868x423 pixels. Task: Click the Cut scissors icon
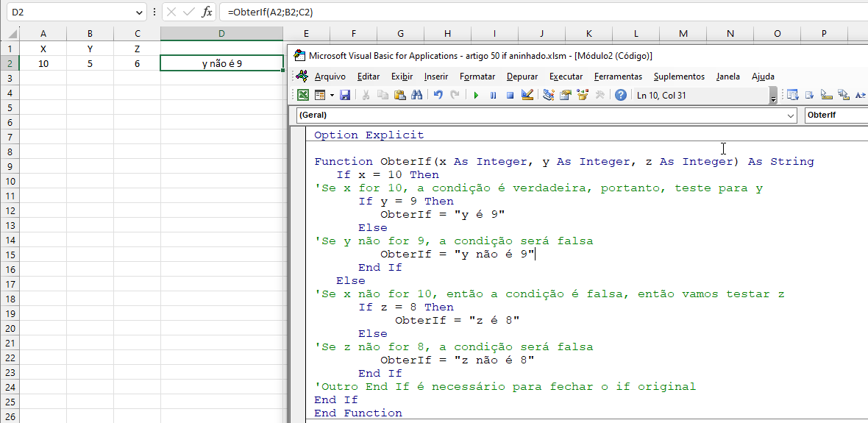point(366,95)
